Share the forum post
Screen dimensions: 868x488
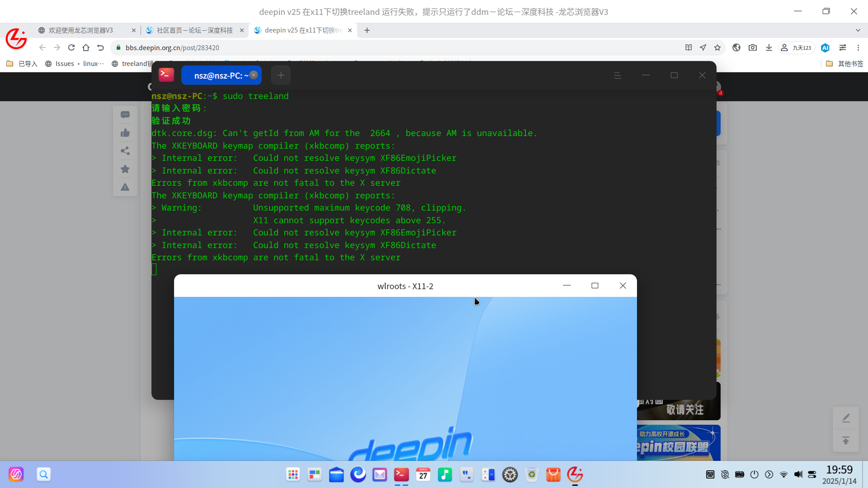click(x=125, y=151)
